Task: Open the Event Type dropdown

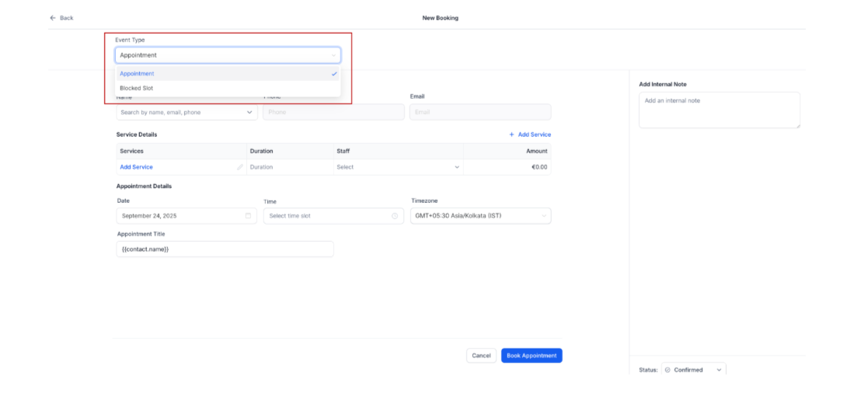Action: pyautogui.click(x=228, y=55)
